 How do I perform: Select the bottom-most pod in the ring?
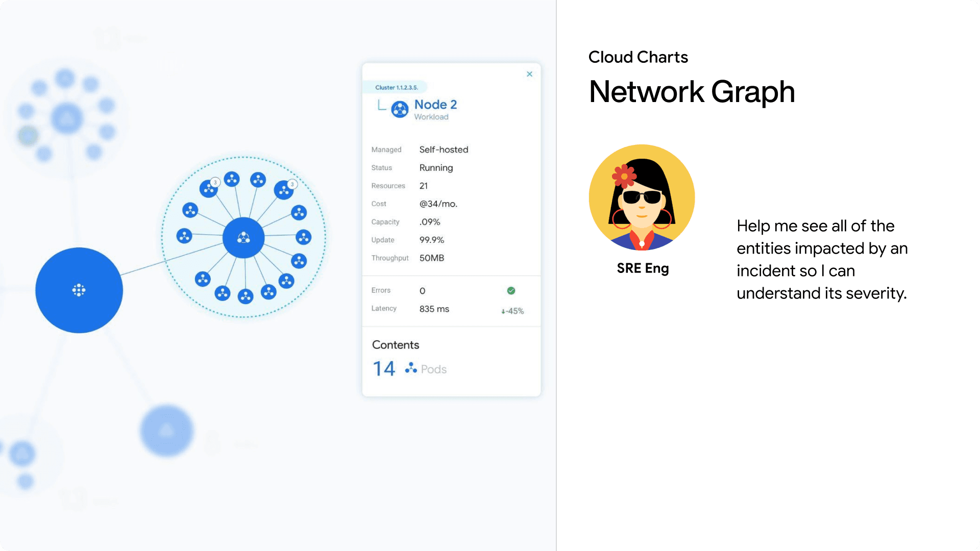(246, 296)
